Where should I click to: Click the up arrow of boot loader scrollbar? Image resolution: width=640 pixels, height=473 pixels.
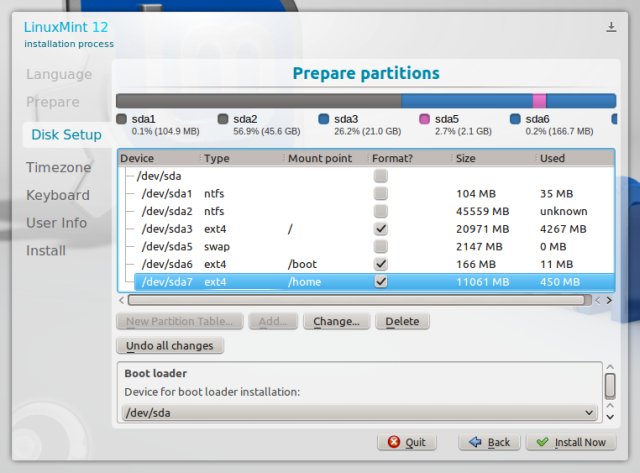[610, 367]
